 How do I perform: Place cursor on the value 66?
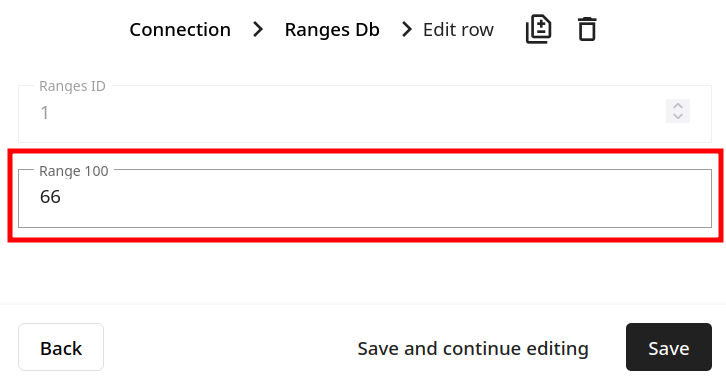click(x=50, y=197)
